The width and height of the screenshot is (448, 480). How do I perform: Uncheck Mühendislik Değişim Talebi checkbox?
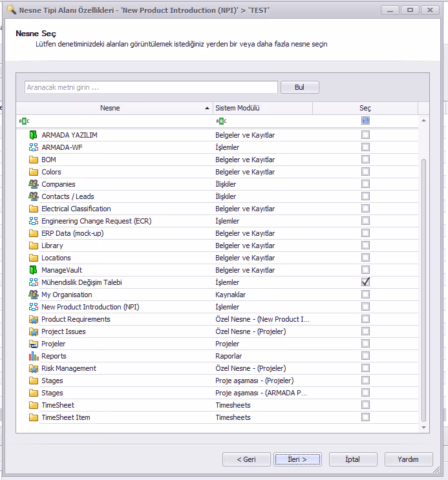365,282
